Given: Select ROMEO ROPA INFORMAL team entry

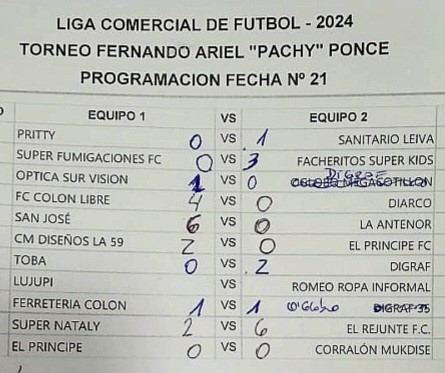Looking at the screenshot, I should pos(361,287).
